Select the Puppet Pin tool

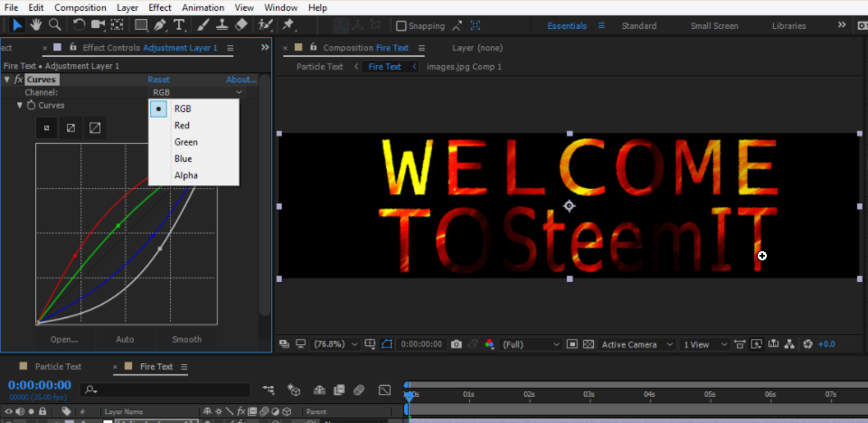(x=288, y=25)
